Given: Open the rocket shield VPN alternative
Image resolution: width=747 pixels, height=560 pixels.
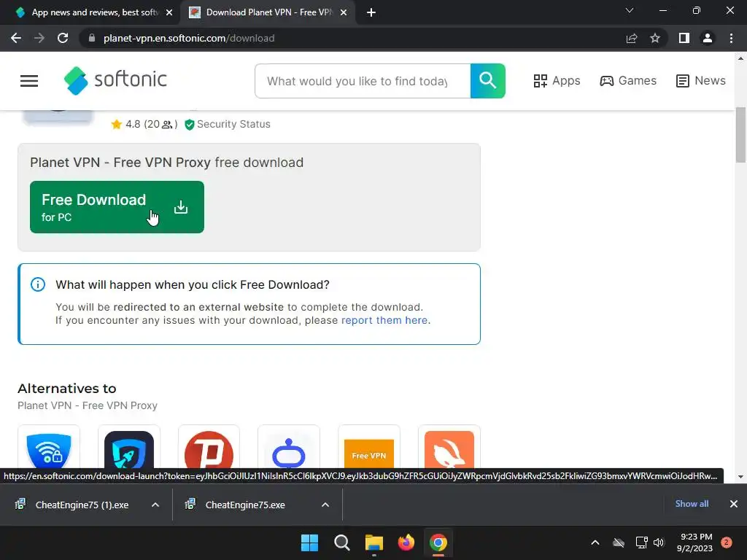Looking at the screenshot, I should click(129, 448).
